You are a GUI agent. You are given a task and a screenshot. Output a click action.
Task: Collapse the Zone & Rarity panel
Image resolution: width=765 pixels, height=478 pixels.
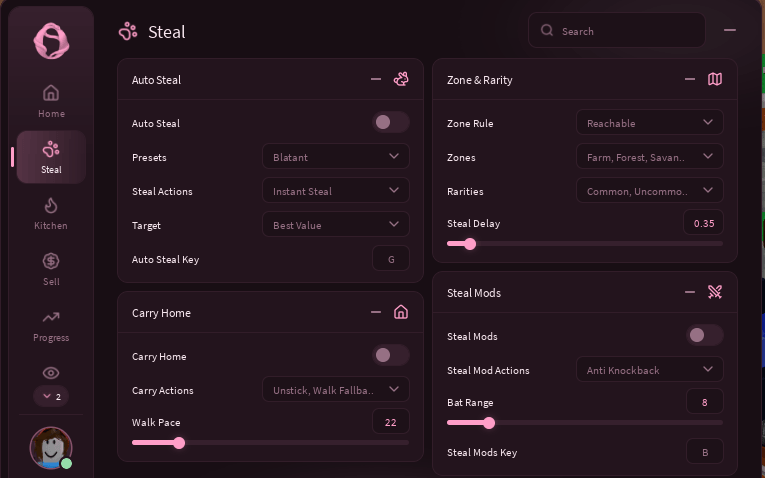690,79
